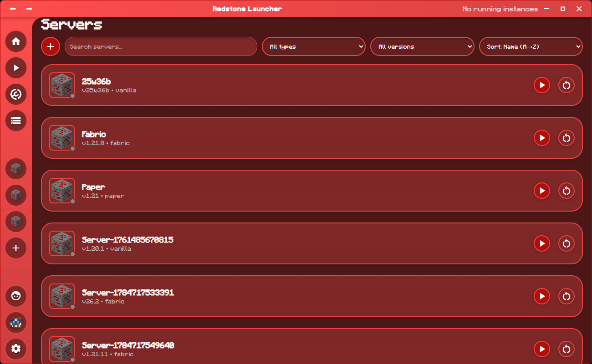The width and height of the screenshot is (592, 364).
Task: Open the Play instances sidebar icon
Action: pyautogui.click(x=16, y=68)
